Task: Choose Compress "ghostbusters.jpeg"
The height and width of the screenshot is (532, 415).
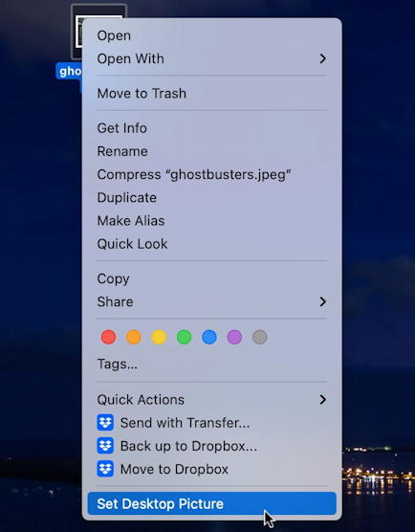Action: tap(212, 174)
